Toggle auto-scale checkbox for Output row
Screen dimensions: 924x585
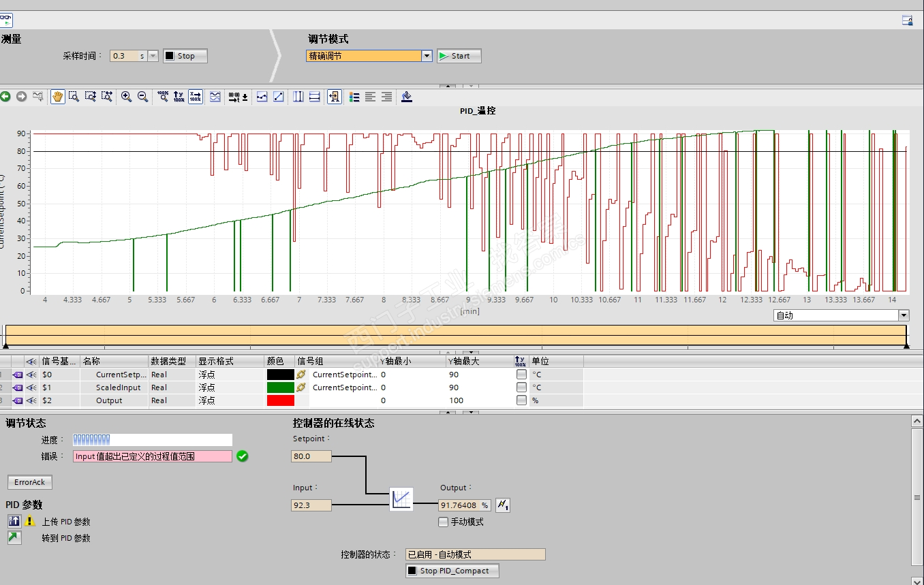(521, 400)
